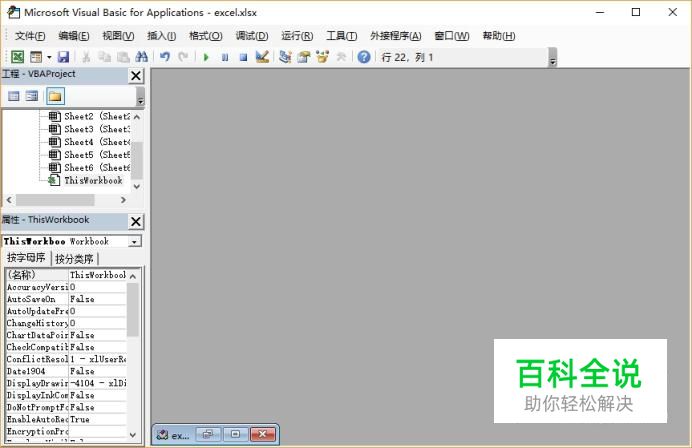This screenshot has height=448, width=692.
Task: Click the AutoSaveOn False value
Action: [x=98, y=299]
